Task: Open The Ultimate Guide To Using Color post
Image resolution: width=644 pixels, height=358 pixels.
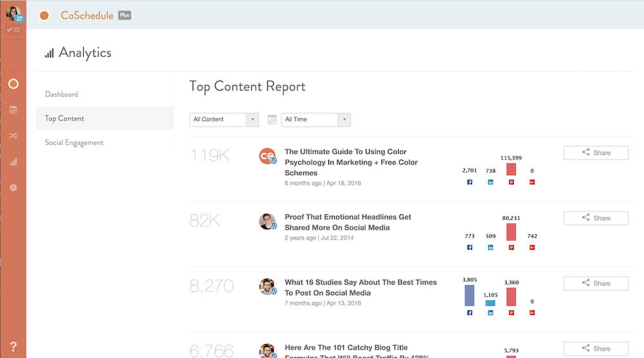Action: (351, 162)
